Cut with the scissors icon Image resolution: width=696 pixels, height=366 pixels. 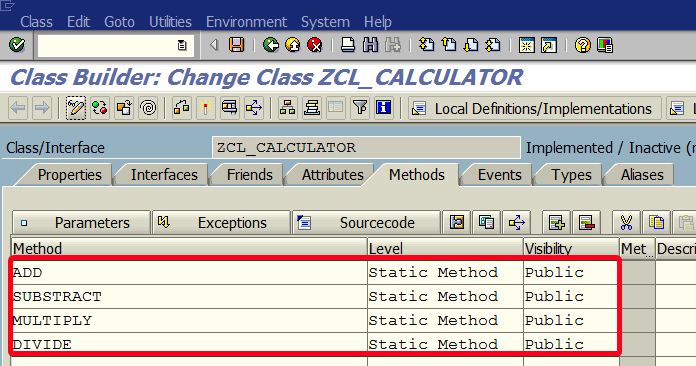coord(626,222)
